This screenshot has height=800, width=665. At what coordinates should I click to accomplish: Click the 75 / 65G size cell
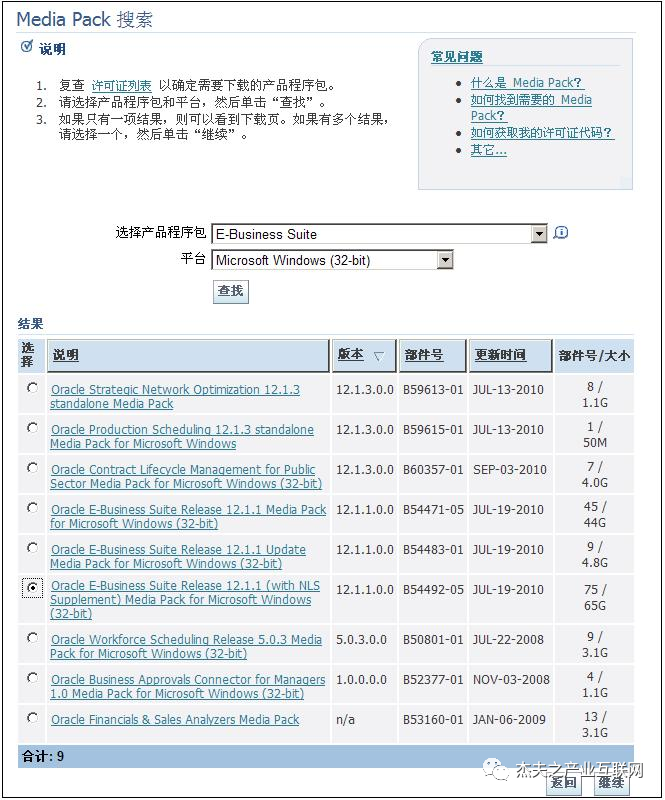tap(595, 597)
